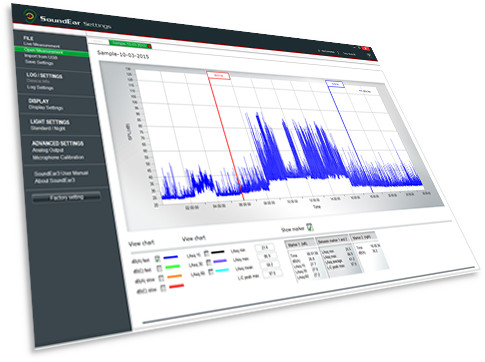Open About SoundEar3
The width and height of the screenshot is (485, 362).
[x=55, y=180]
